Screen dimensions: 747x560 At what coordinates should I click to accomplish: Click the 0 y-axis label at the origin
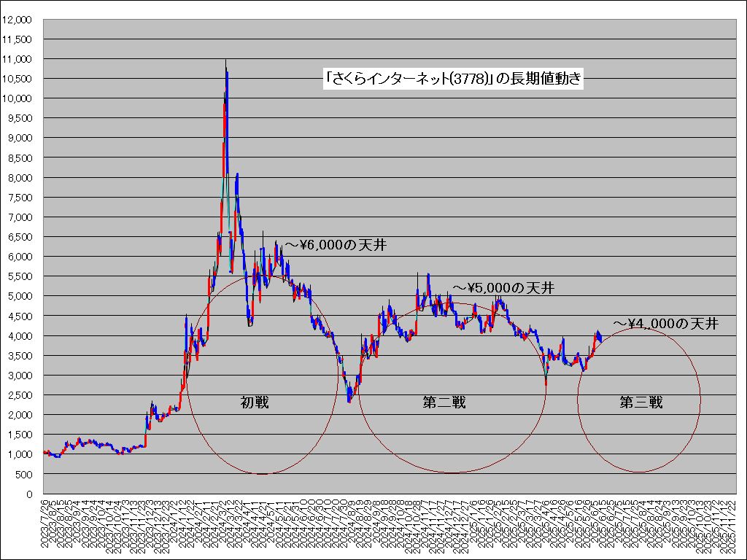point(29,494)
